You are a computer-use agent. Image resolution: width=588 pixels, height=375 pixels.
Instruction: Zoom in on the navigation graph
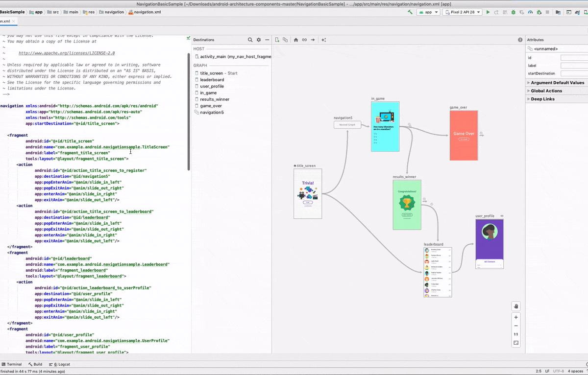point(516,317)
